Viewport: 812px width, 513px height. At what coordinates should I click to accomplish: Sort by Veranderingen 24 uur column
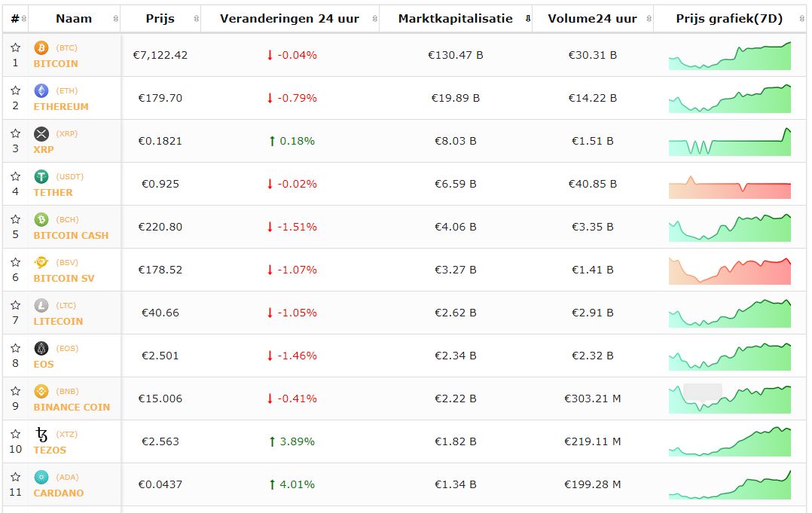tap(289, 19)
